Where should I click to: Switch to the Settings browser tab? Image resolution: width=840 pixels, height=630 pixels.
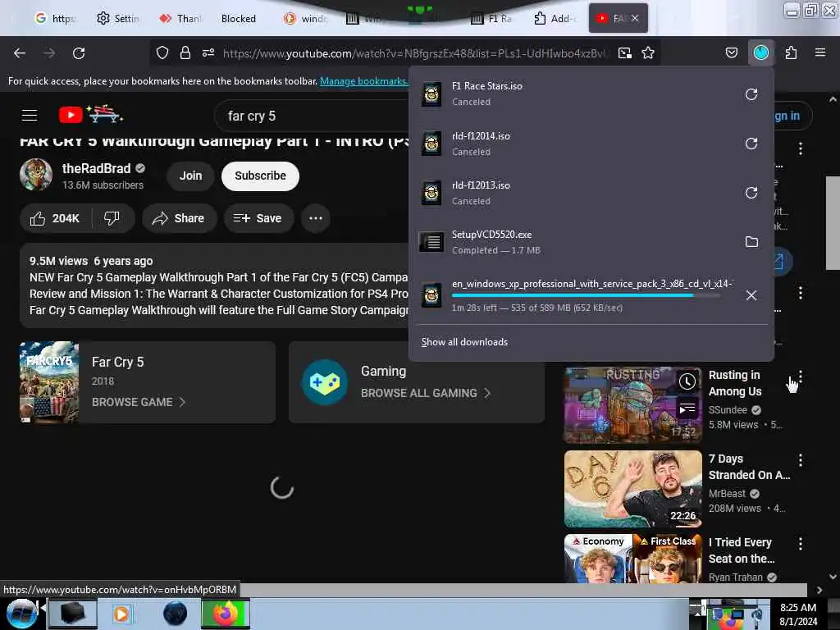118,18
